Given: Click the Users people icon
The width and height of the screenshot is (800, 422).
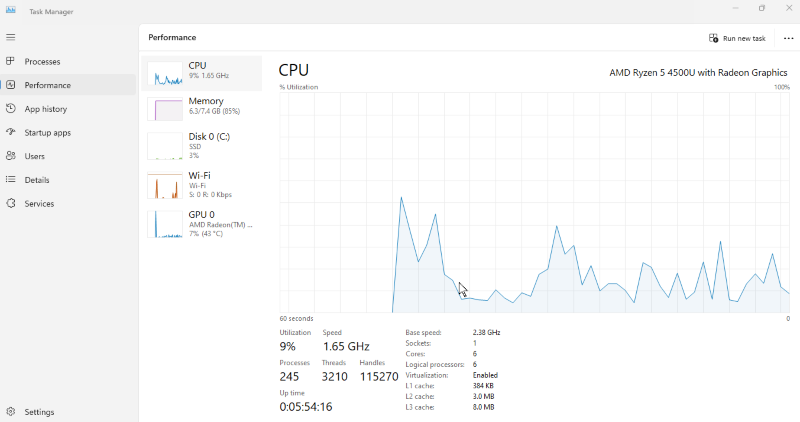Looking at the screenshot, I should point(10,156).
